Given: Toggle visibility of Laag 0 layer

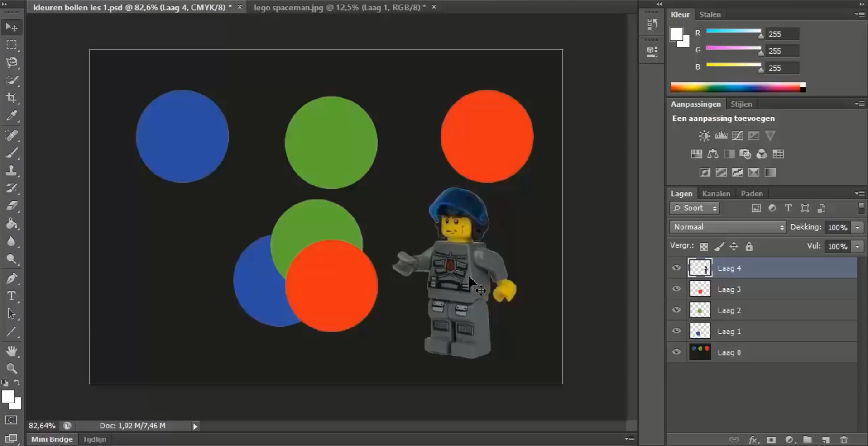Looking at the screenshot, I should pos(676,352).
